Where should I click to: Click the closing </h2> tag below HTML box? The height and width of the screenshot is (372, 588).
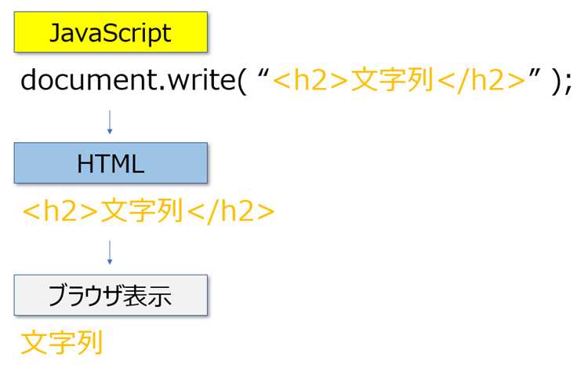[x=230, y=212]
